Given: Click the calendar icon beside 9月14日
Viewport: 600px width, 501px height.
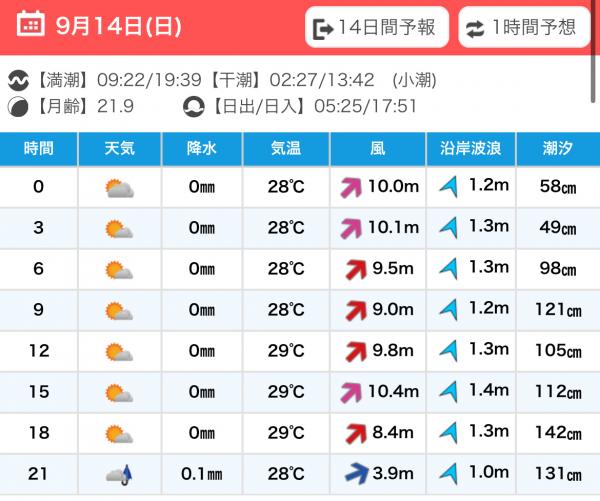Looking at the screenshot, I should [31, 26].
